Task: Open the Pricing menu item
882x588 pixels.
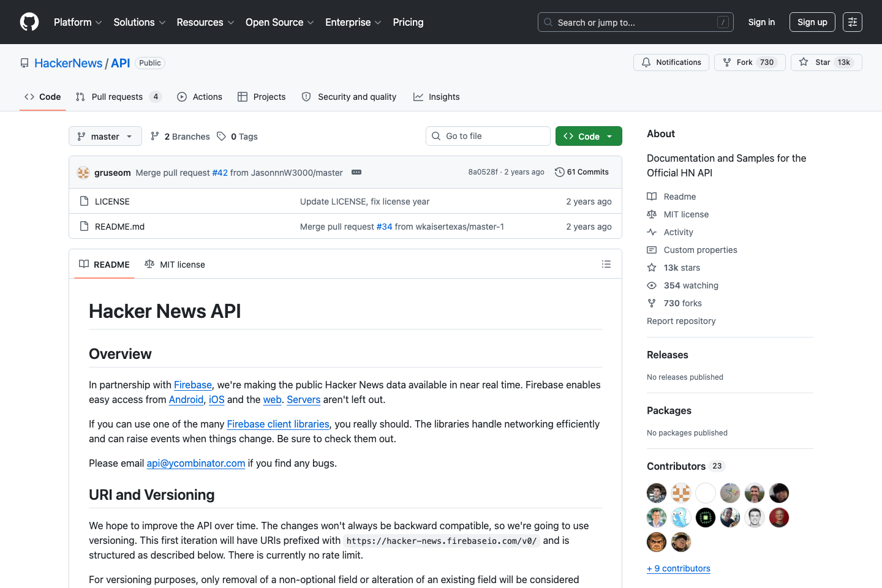Action: (408, 22)
